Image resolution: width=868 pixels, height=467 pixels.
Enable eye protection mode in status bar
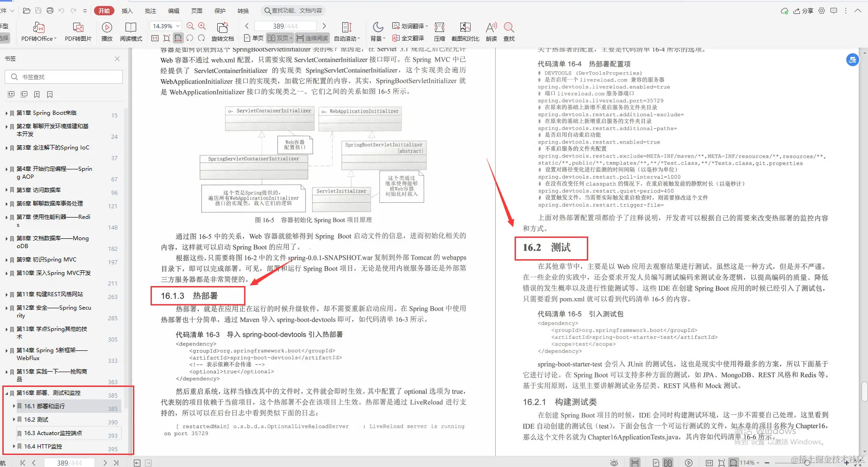[614, 462]
